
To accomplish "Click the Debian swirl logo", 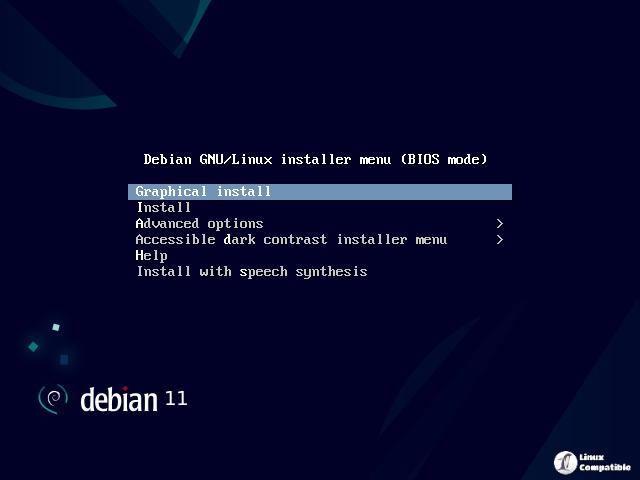I will (x=53, y=398).
